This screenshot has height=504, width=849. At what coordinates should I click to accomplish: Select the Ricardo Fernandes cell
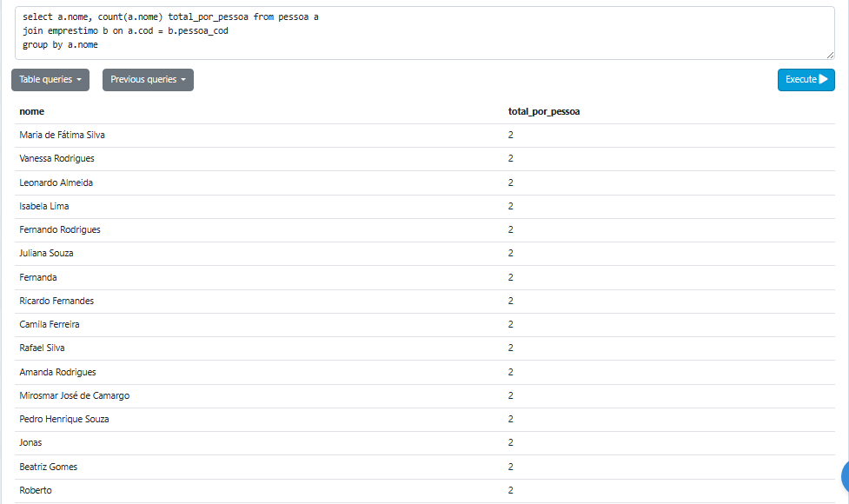[56, 301]
